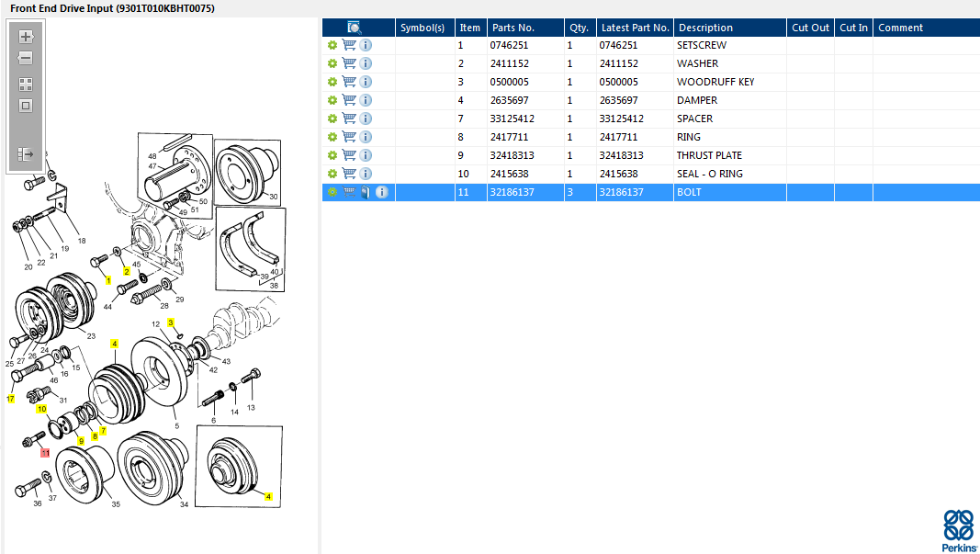Click yellow callout 8 on the diagram
The height and width of the screenshot is (554, 980).
tap(95, 436)
